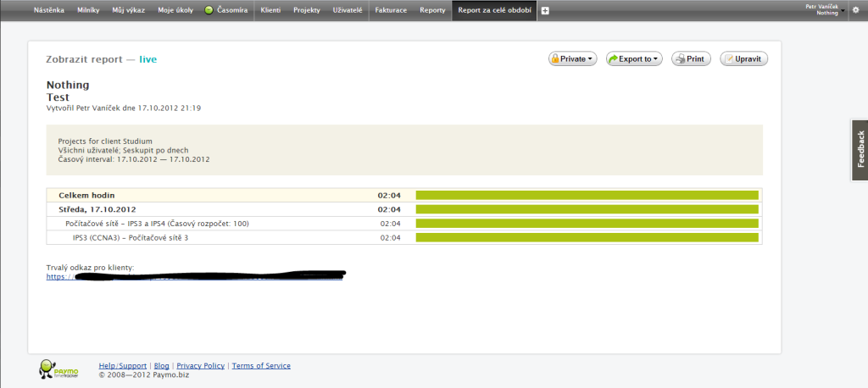Open the Nástěnka dashboard tab
Viewport: 868px width, 388px height.
(48, 10)
